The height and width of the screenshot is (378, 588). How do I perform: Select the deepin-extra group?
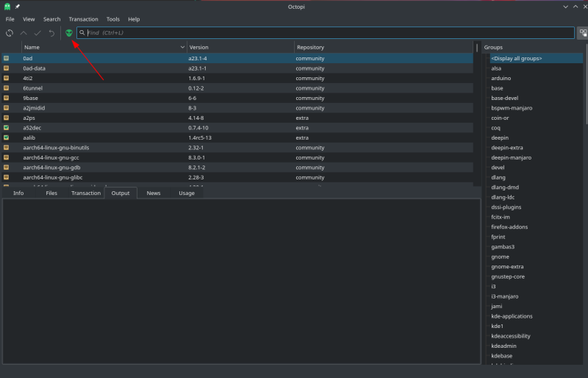coord(507,148)
